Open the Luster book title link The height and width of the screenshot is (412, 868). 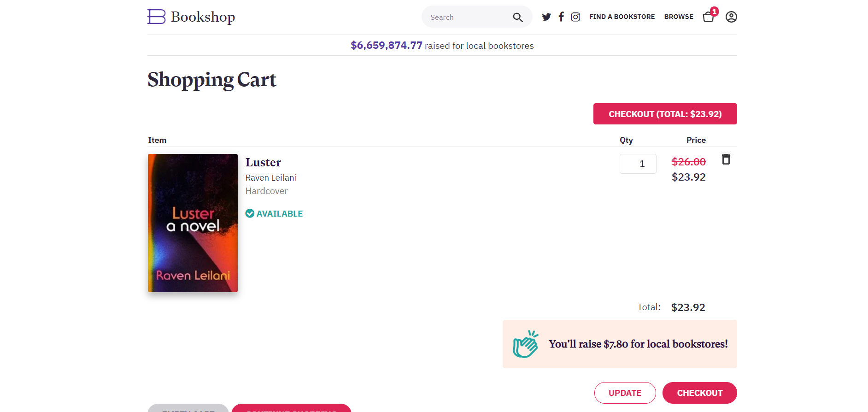pos(263,162)
